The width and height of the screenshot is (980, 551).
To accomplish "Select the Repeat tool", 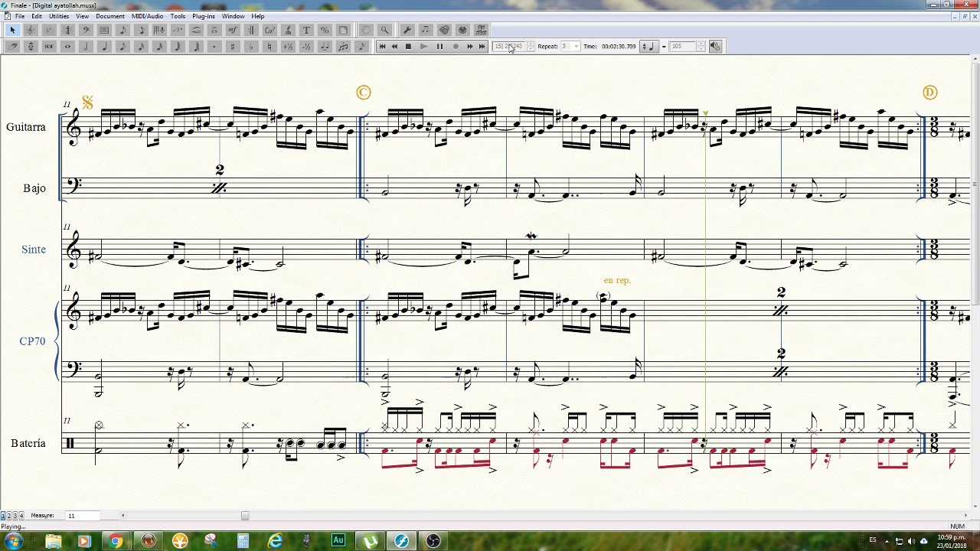I will click(x=251, y=30).
